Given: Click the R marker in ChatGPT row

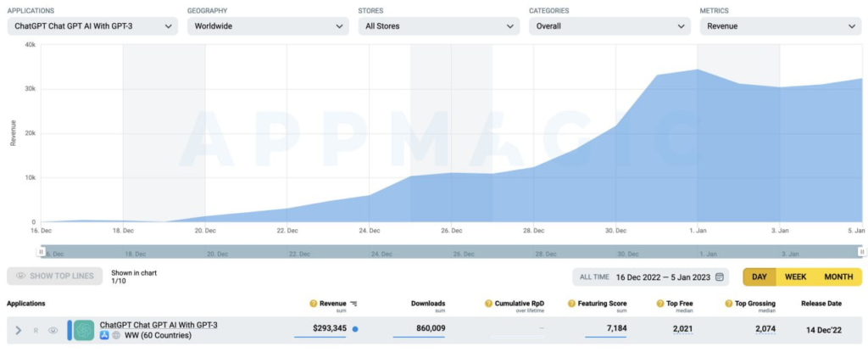Looking at the screenshot, I should click(x=36, y=331).
